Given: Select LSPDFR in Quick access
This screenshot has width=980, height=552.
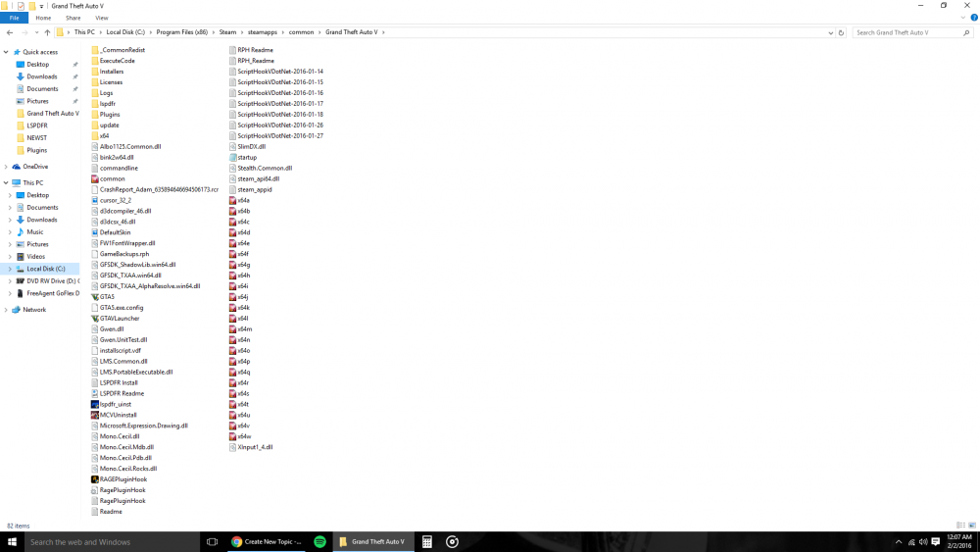Looking at the screenshot, I should (37, 125).
